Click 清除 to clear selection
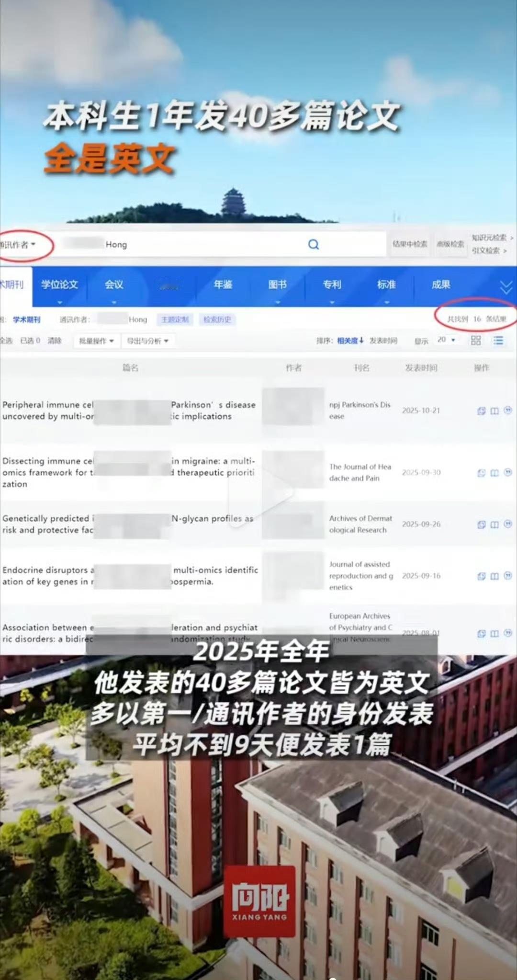Screen dimensions: 517x980 point(55,341)
